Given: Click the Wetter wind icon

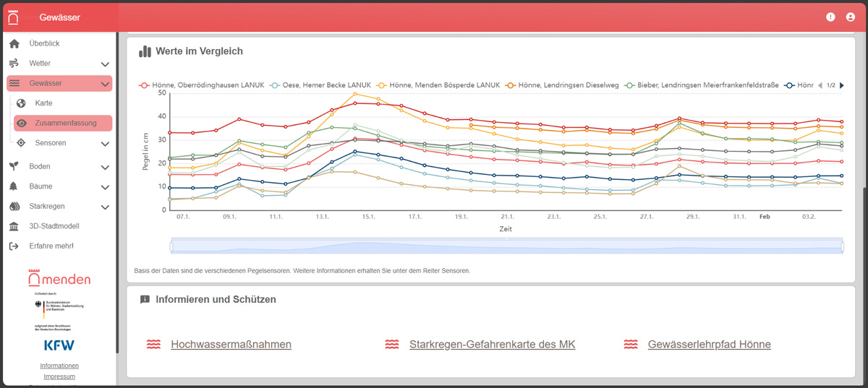Looking at the screenshot, I should pyautogui.click(x=14, y=64).
